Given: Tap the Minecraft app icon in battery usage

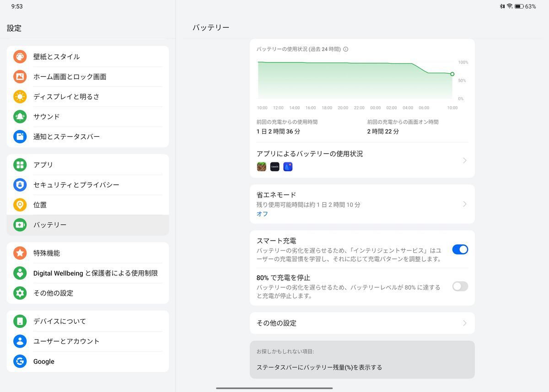Looking at the screenshot, I should [262, 167].
